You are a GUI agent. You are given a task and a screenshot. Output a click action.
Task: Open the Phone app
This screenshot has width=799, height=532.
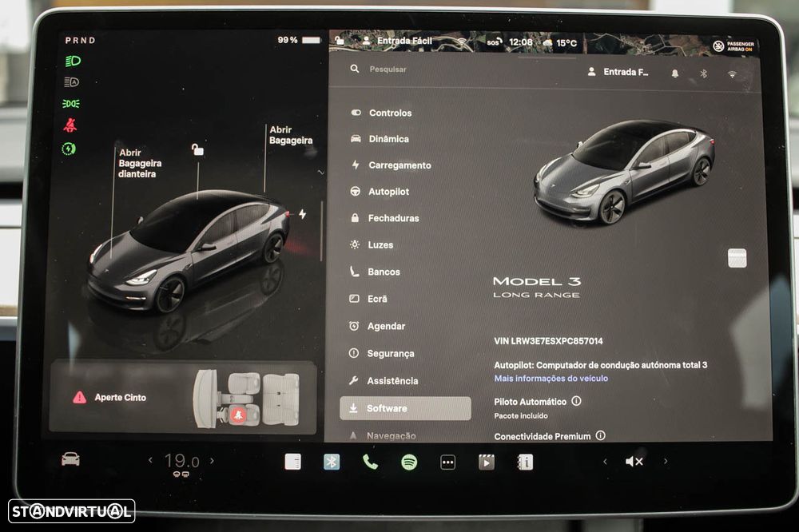tap(371, 462)
